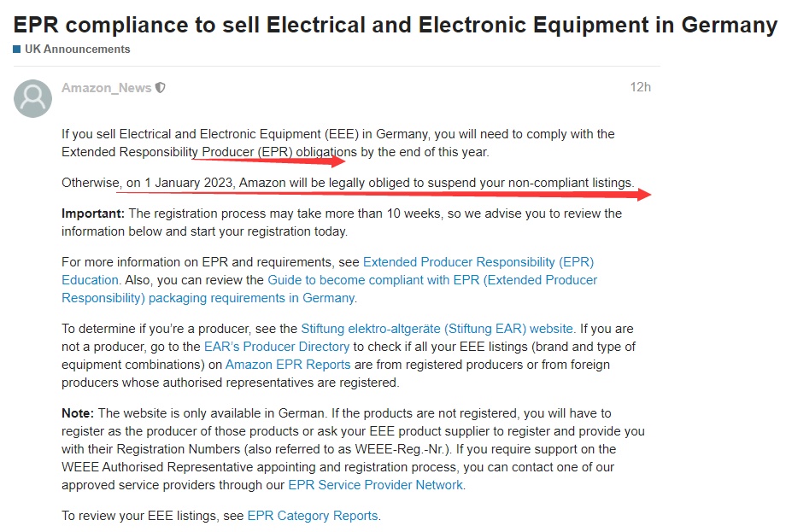Click the blue UK Announcements category square
This screenshot has width=786, height=532.
[x=16, y=49]
